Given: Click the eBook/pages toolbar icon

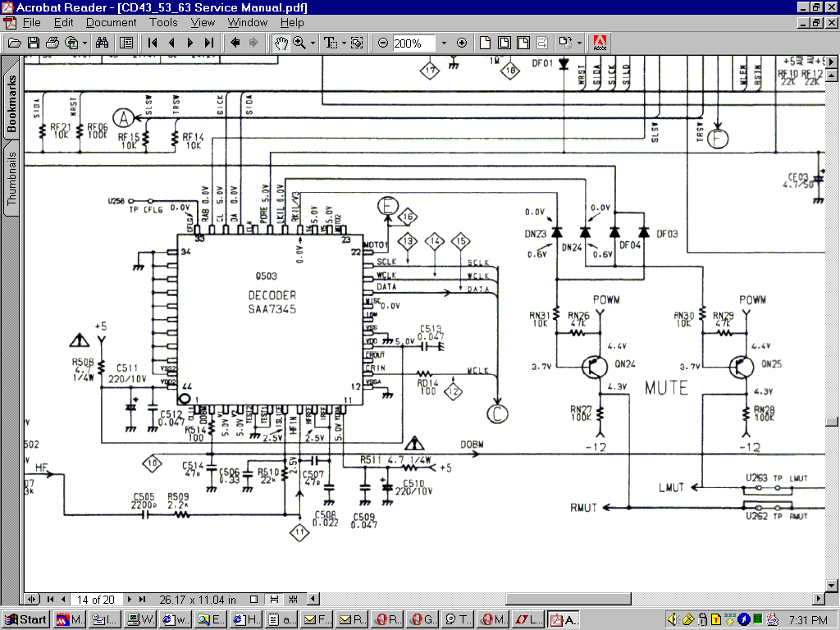Looking at the screenshot, I should pos(565,43).
